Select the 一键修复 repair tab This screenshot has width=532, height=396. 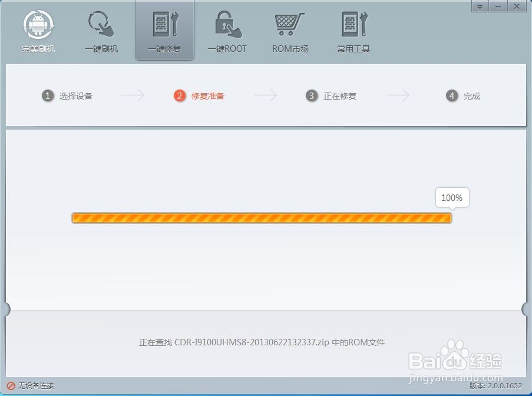(164, 31)
